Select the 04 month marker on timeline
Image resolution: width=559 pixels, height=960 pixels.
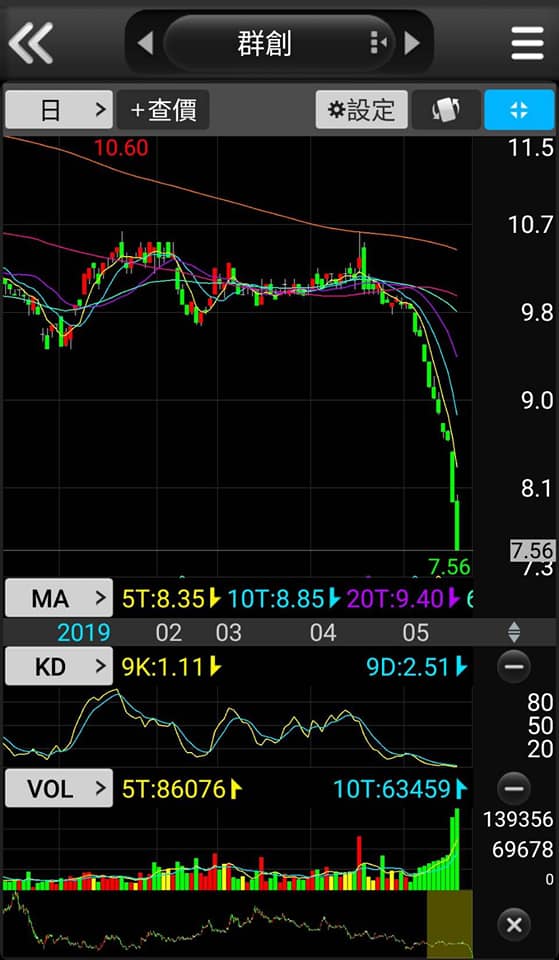323,632
